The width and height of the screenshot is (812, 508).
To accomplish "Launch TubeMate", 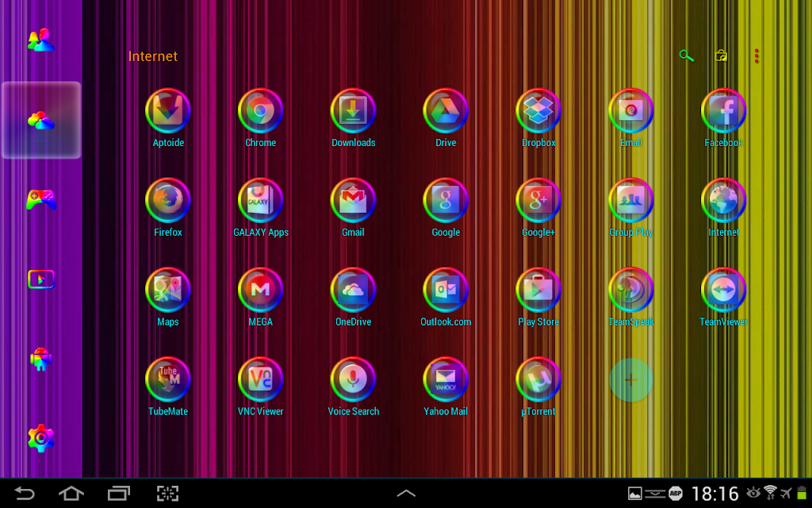I will click(168, 380).
